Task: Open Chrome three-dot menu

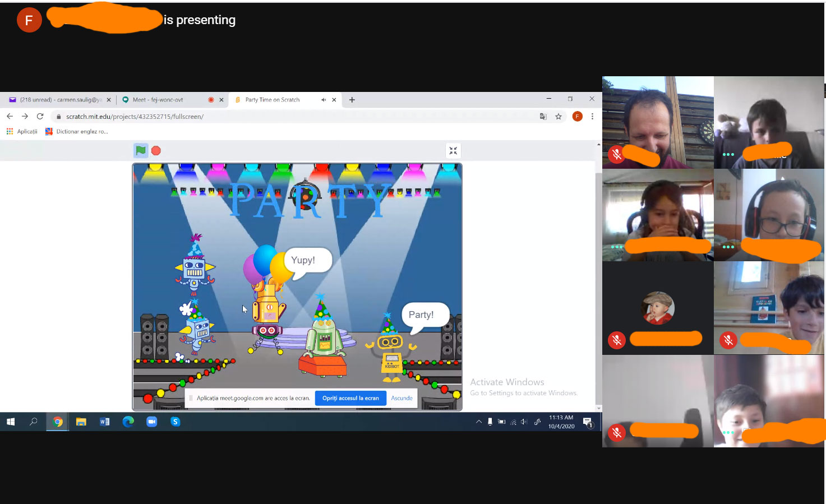Action: pos(592,117)
